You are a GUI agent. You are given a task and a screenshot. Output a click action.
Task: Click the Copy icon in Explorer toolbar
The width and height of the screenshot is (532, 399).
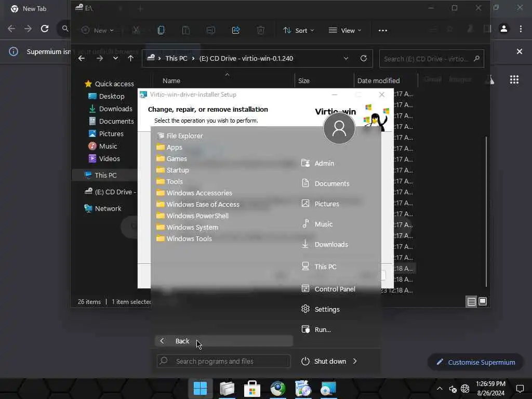[x=161, y=31]
